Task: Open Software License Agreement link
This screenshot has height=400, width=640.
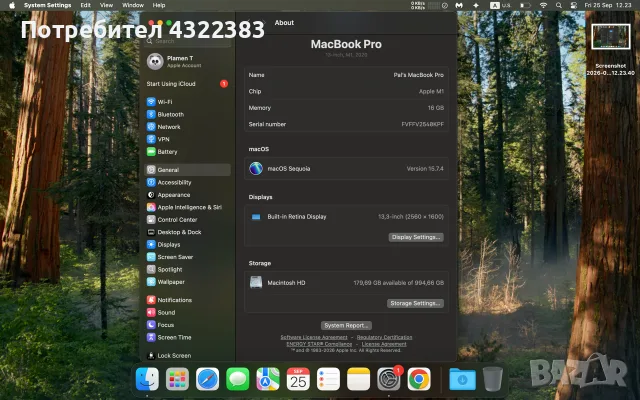Action: (313, 337)
